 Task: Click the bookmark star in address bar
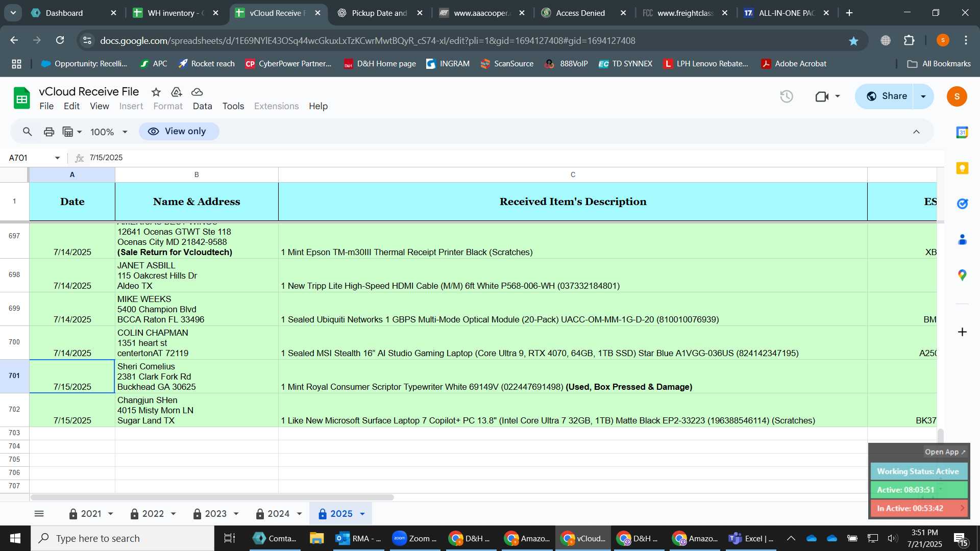pyautogui.click(x=853, y=41)
